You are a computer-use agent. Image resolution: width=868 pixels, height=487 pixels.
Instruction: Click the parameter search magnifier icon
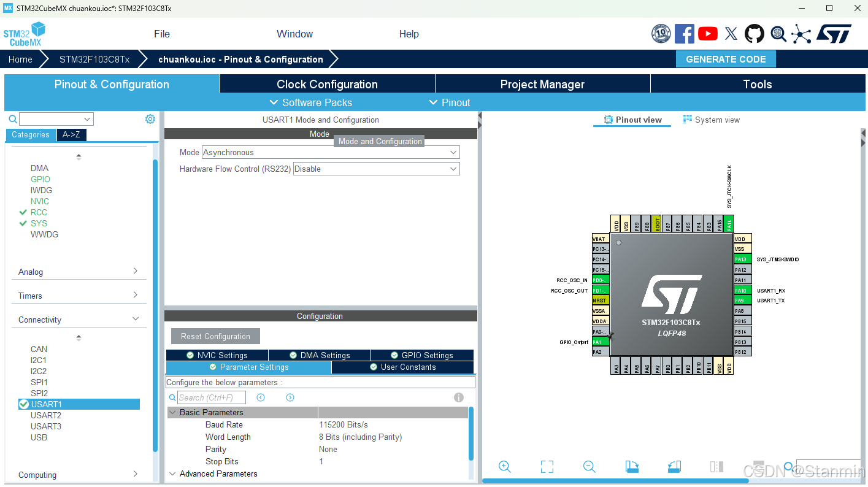[x=172, y=397]
